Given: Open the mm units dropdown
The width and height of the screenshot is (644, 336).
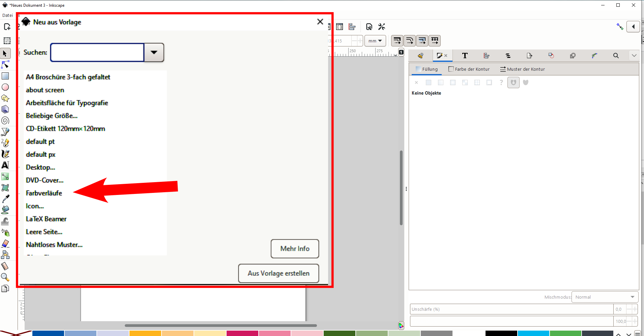Looking at the screenshot, I should [375, 41].
